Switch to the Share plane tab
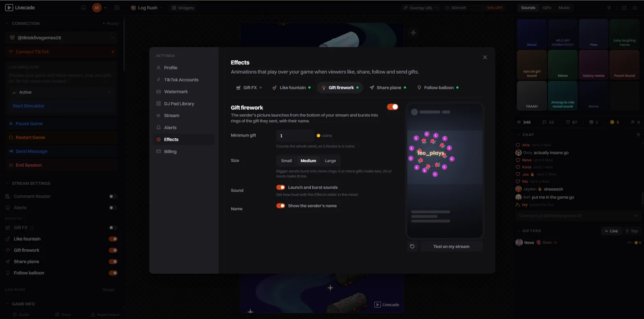This screenshot has height=319, width=644. click(388, 87)
